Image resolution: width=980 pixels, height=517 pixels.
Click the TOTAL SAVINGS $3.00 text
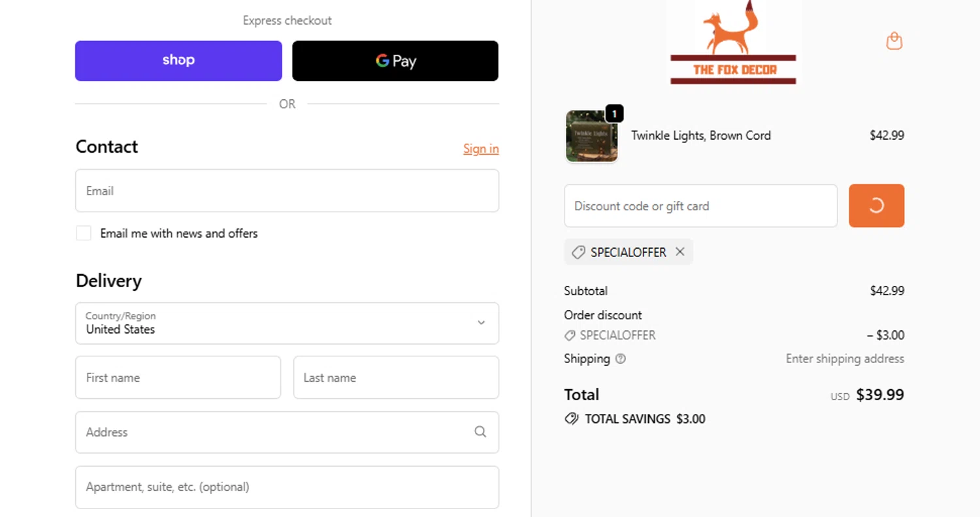click(645, 419)
